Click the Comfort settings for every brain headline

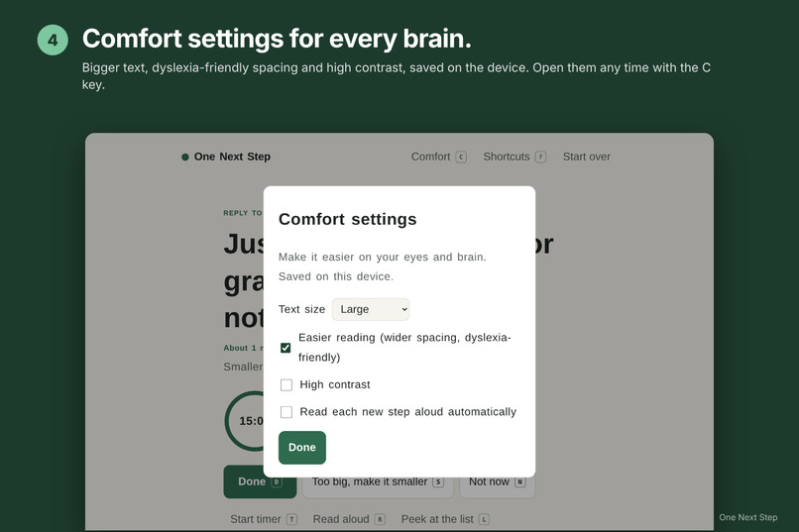click(277, 39)
